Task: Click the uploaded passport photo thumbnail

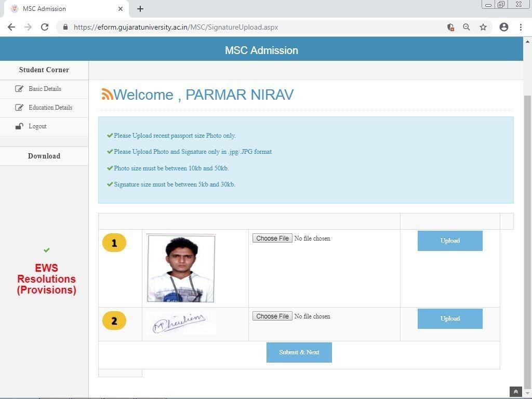Action: [180, 268]
